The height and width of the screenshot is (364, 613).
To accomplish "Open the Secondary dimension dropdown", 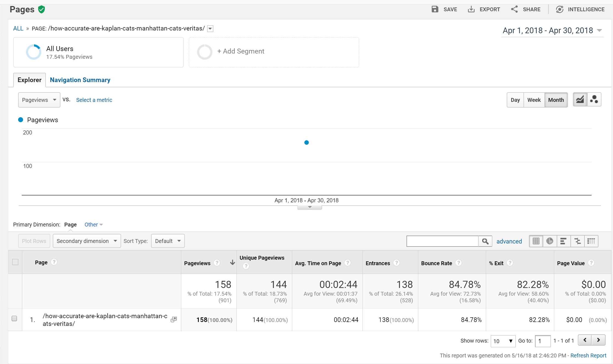I will point(87,241).
